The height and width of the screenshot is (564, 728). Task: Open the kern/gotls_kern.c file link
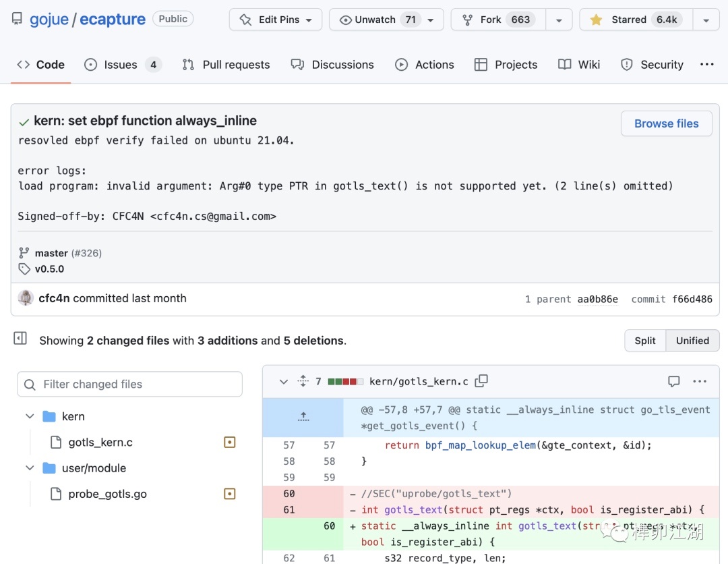(419, 381)
